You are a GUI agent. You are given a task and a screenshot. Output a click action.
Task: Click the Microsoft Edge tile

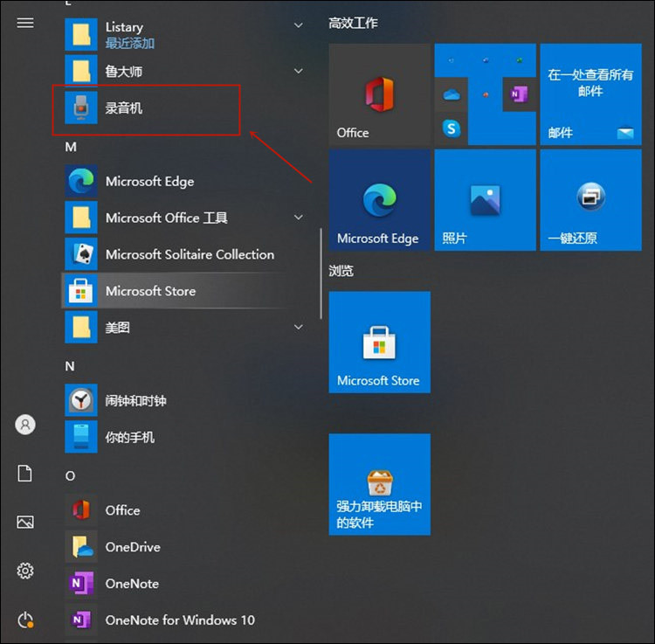coord(379,200)
